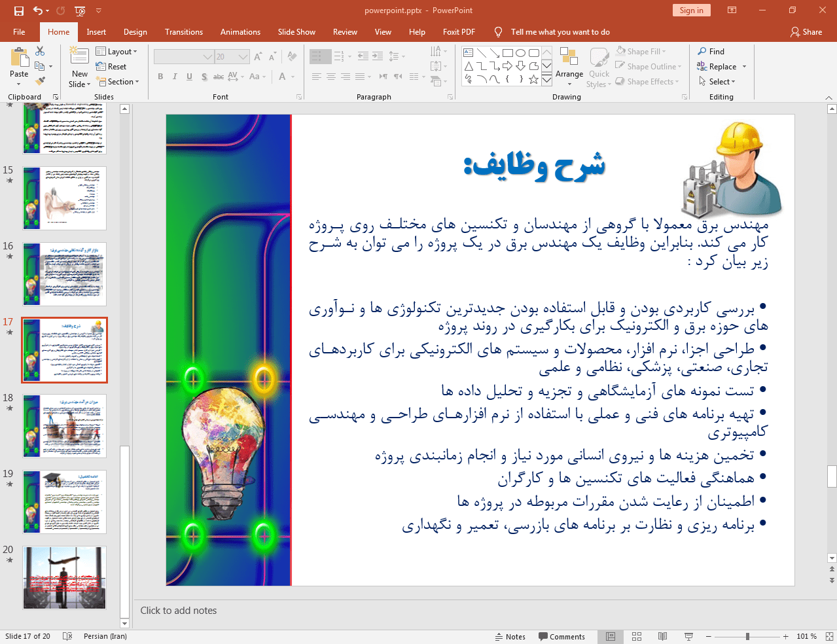
Task: Increase list indent level
Action: pyautogui.click(x=378, y=56)
